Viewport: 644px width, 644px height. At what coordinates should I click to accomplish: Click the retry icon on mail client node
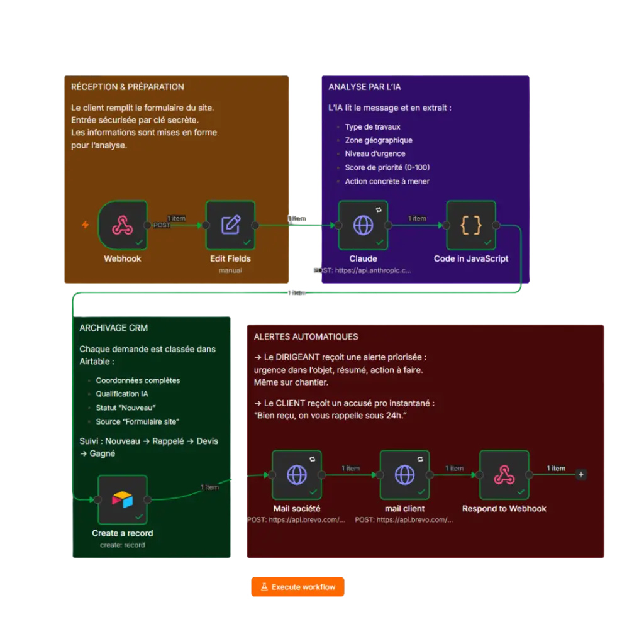tap(420, 459)
